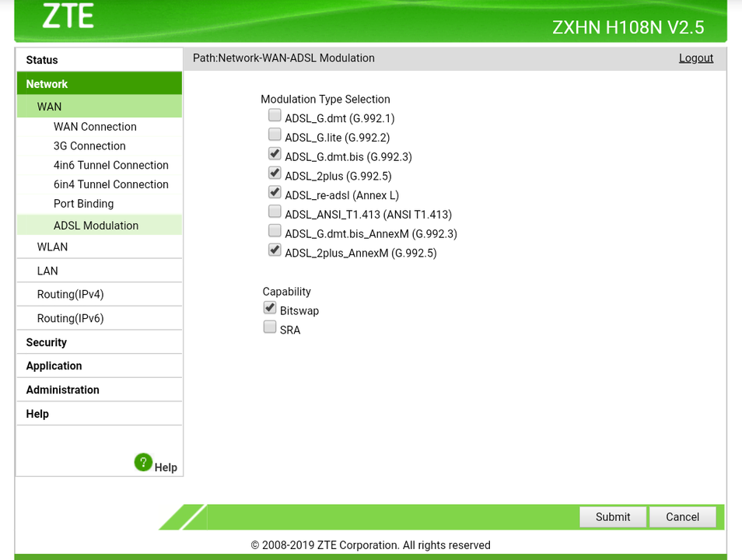Click the Path:Network-WAN-ADSL Modulation breadcrumb text

click(x=283, y=58)
